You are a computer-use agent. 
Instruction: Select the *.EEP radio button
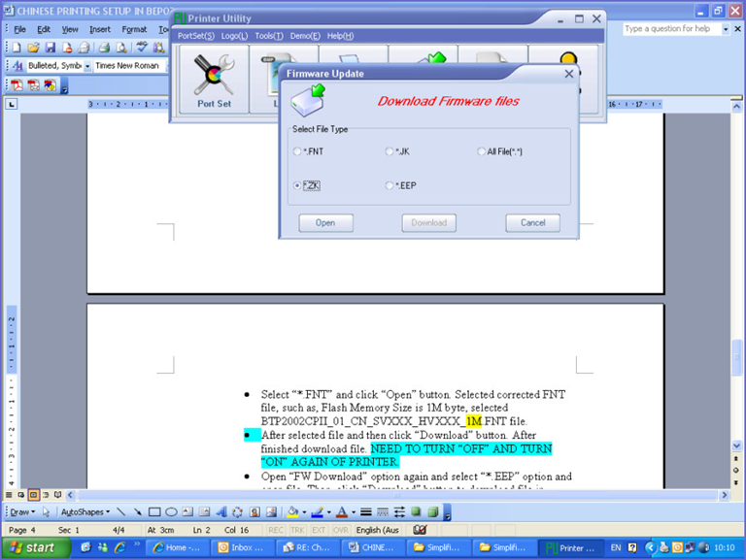tap(390, 185)
